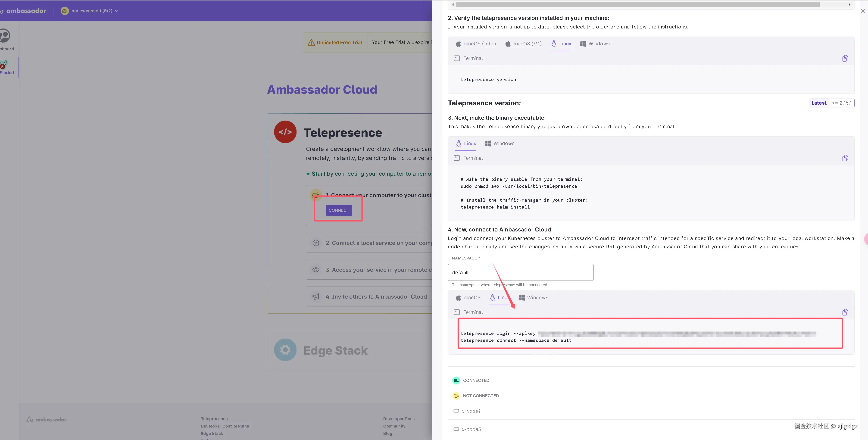
Task: Copy the chmod and helm install commands
Action: 845,158
